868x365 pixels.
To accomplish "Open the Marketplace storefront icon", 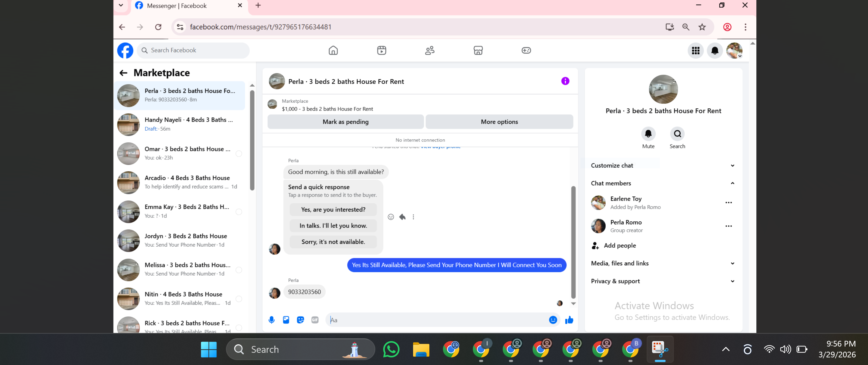I will pyautogui.click(x=478, y=51).
